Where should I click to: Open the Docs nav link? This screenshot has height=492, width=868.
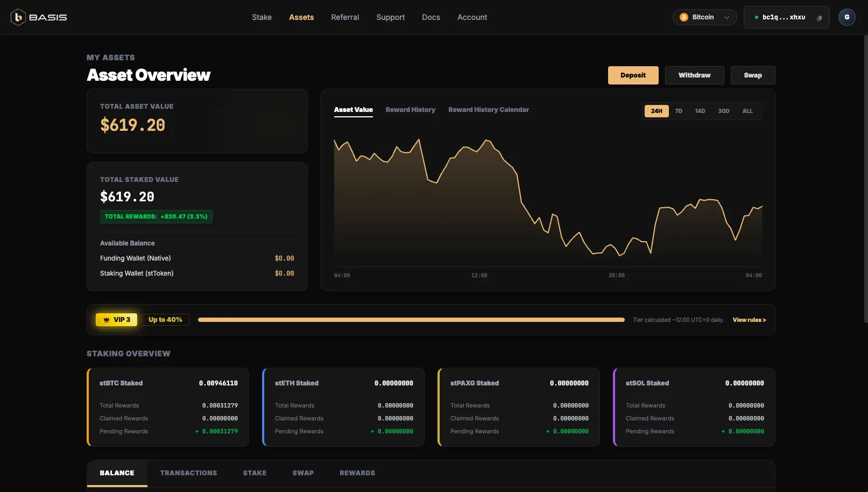tap(431, 17)
